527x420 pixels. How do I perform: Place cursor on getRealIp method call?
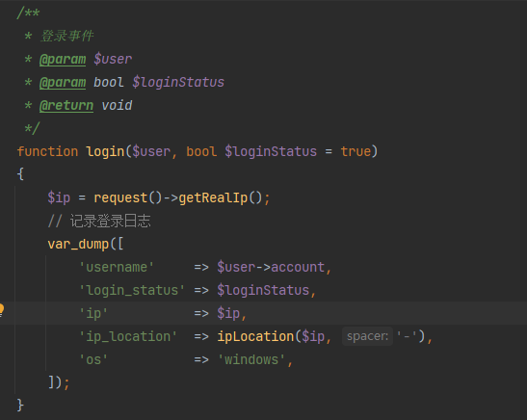point(213,197)
